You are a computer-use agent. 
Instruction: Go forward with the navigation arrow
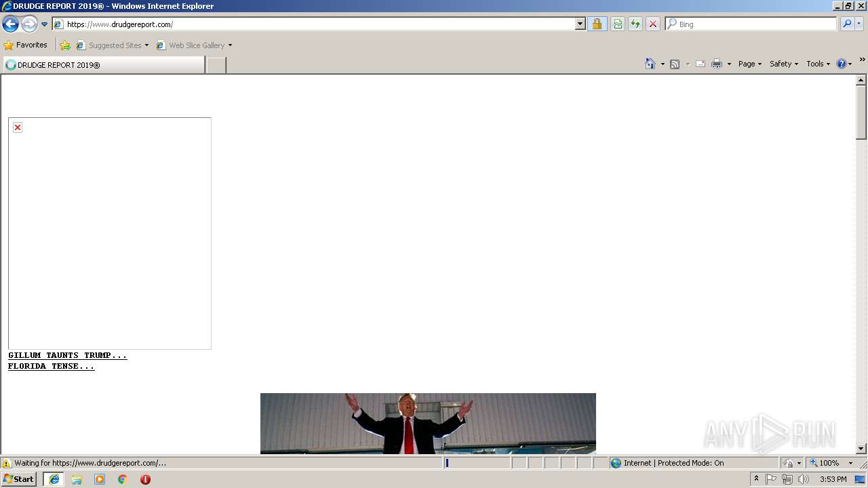pos(29,24)
